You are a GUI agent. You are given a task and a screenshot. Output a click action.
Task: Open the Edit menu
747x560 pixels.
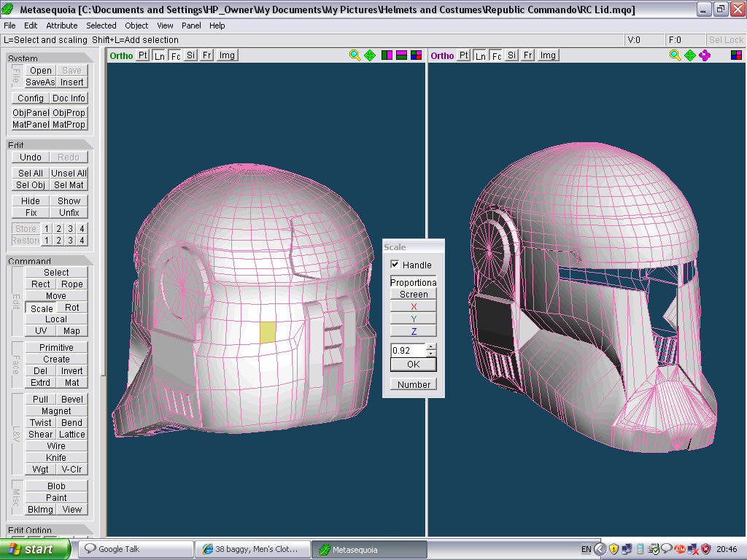pos(31,26)
